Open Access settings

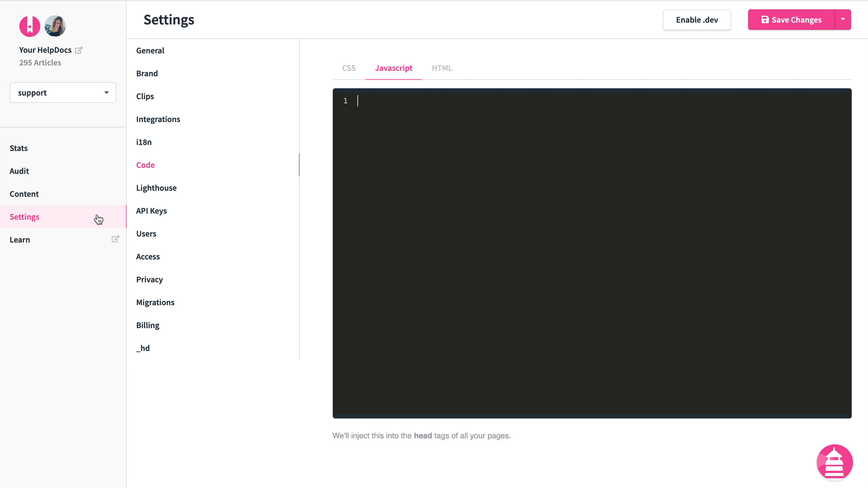tap(213, 257)
